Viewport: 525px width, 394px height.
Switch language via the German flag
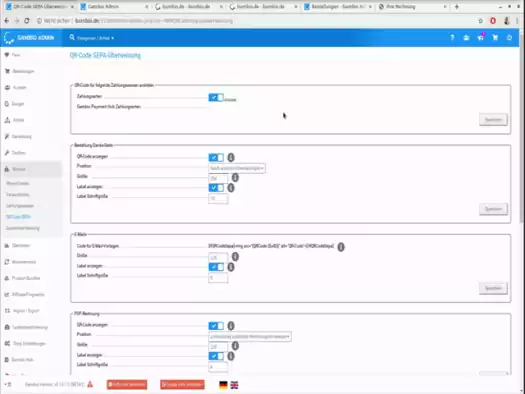click(223, 385)
